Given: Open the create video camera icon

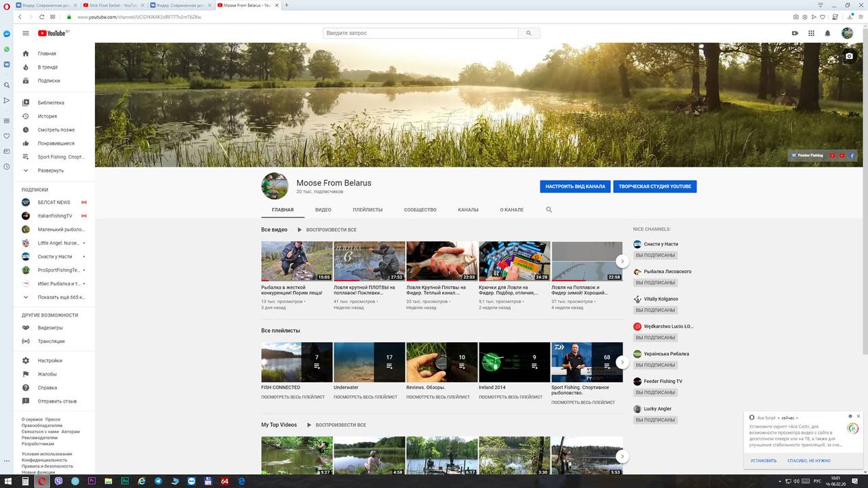Looking at the screenshot, I should pos(795,33).
